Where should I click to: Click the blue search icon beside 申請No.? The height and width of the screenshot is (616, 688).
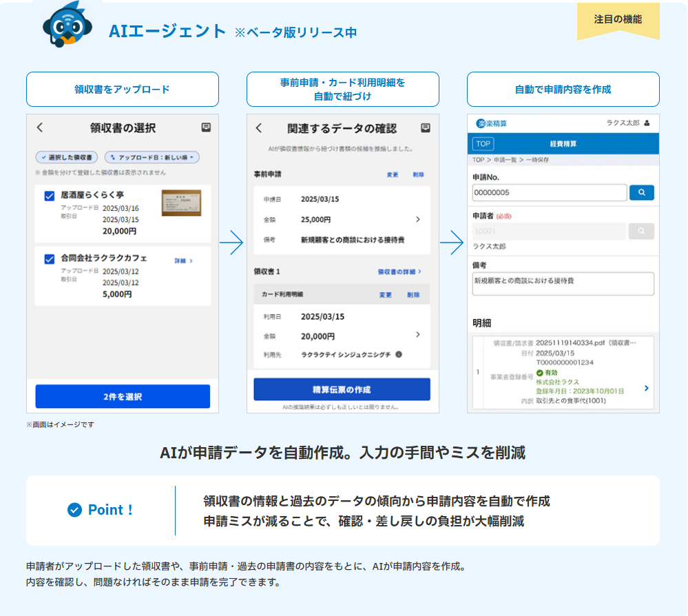pos(641,192)
